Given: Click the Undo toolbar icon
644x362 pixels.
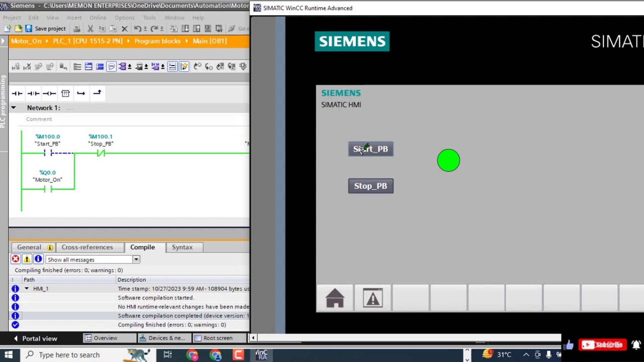Looking at the screenshot, I should pyautogui.click(x=138, y=28).
